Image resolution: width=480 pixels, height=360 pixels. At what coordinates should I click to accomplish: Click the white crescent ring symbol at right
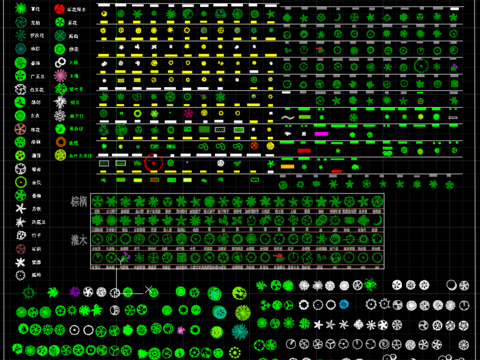click(451, 285)
